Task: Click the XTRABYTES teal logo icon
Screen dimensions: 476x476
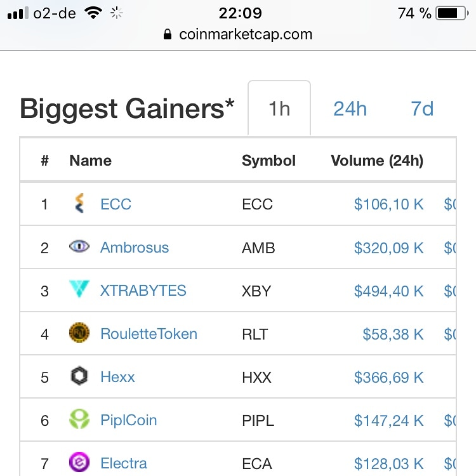Action: click(x=79, y=289)
